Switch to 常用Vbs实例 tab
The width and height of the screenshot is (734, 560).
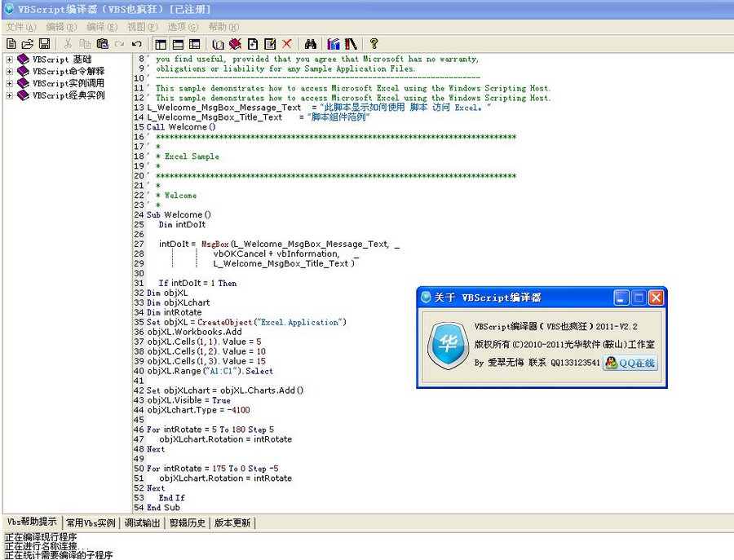click(x=91, y=523)
